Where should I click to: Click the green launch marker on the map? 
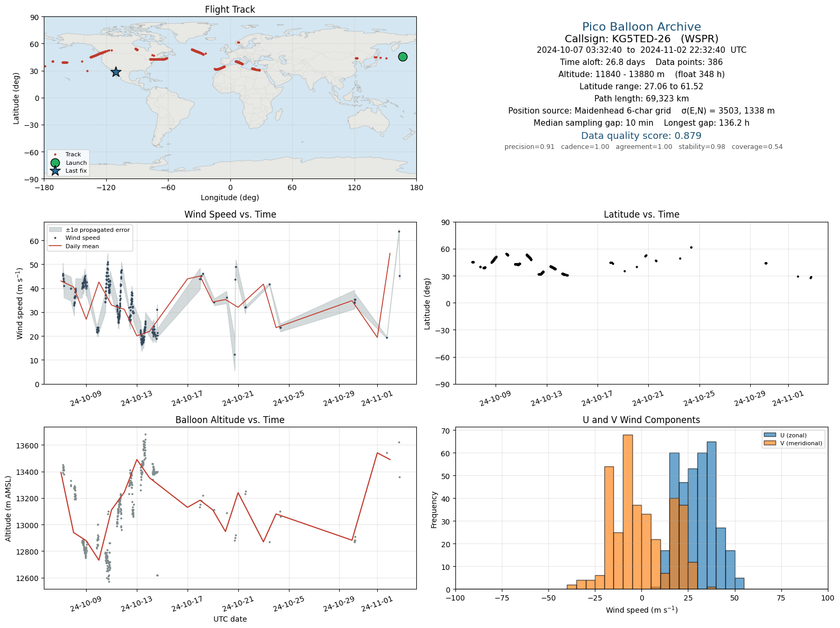[x=403, y=57]
